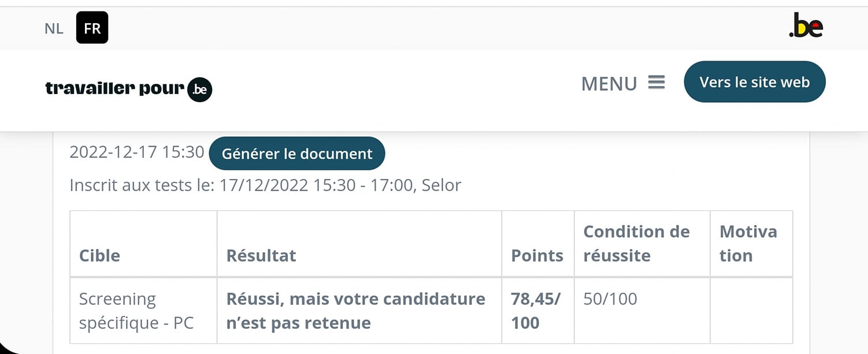The height and width of the screenshot is (354, 868).
Task: Click the Condition de réussite header
Action: pos(636,243)
